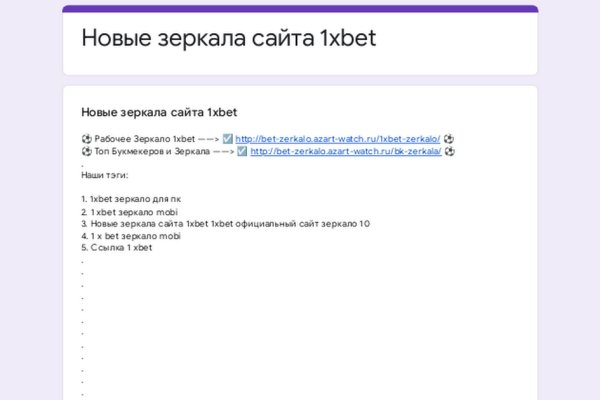
Task: Click the soccer ball before 'Рабочее Зеркало 1xbet'
Action: (x=86, y=139)
